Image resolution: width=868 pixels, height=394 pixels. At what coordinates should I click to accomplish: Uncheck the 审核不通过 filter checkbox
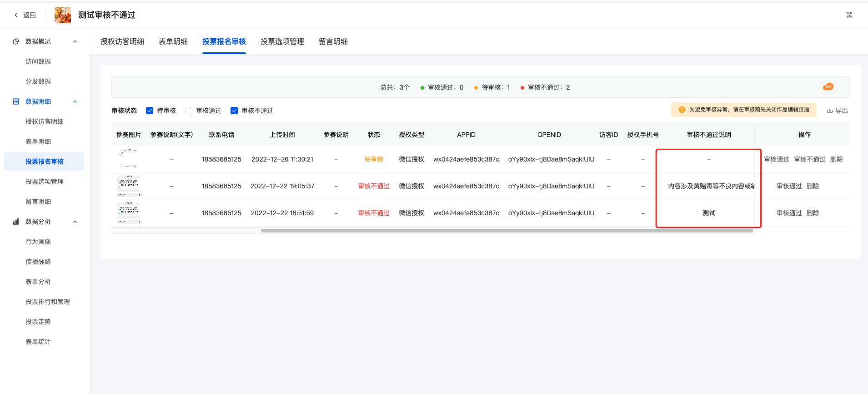tap(234, 111)
